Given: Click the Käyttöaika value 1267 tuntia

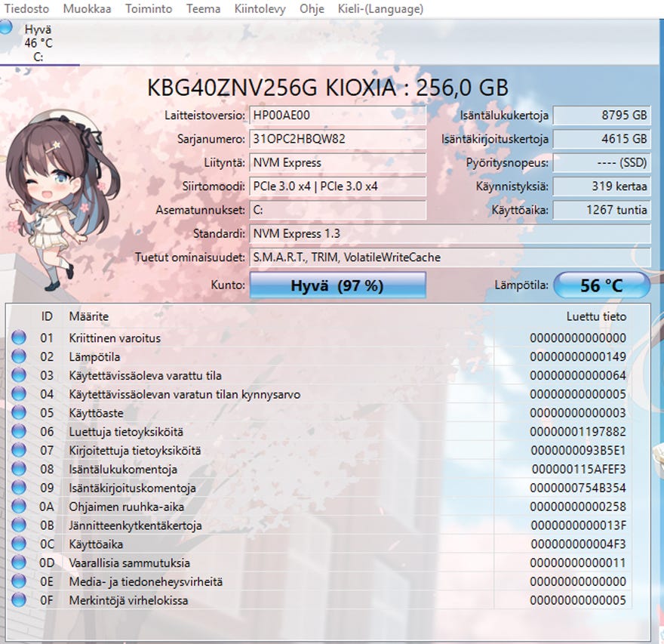Looking at the screenshot, I should tap(601, 210).
